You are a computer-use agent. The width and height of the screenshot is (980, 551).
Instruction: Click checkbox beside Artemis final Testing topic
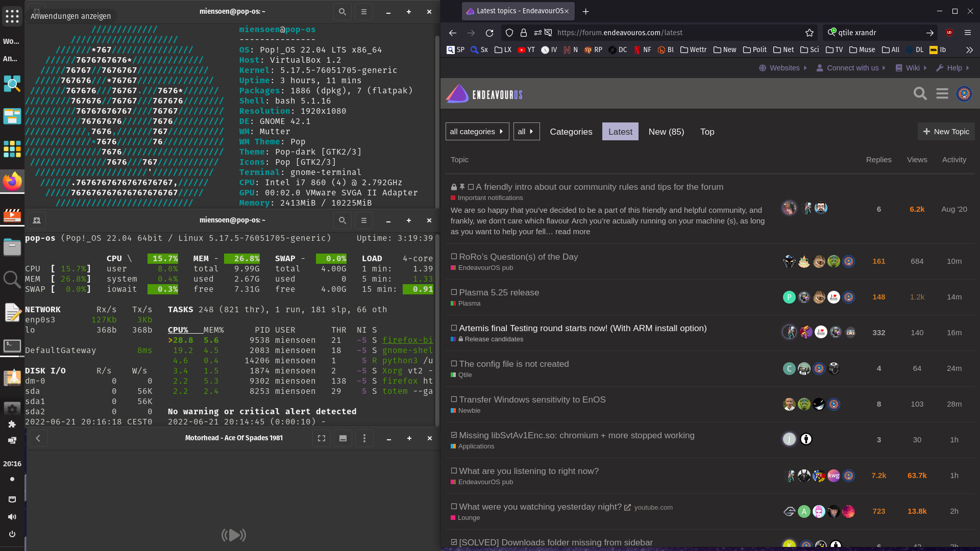(x=454, y=328)
